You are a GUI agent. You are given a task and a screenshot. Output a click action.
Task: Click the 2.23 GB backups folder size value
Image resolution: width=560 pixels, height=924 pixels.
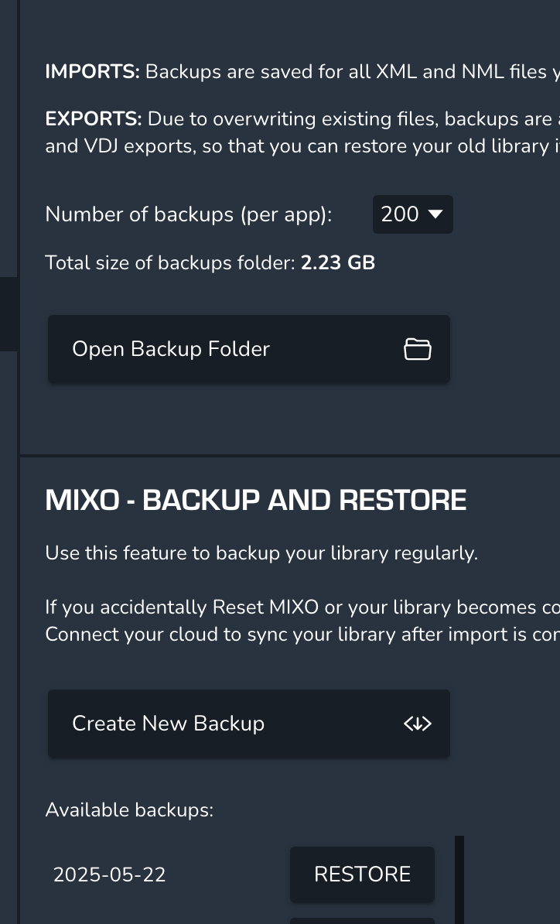(x=338, y=263)
